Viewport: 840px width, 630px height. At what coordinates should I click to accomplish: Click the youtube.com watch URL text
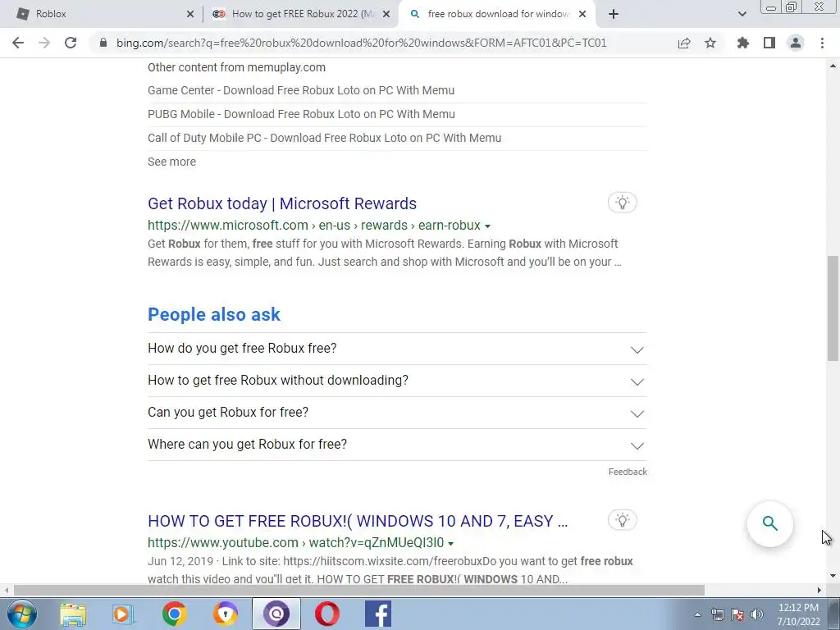pos(295,543)
